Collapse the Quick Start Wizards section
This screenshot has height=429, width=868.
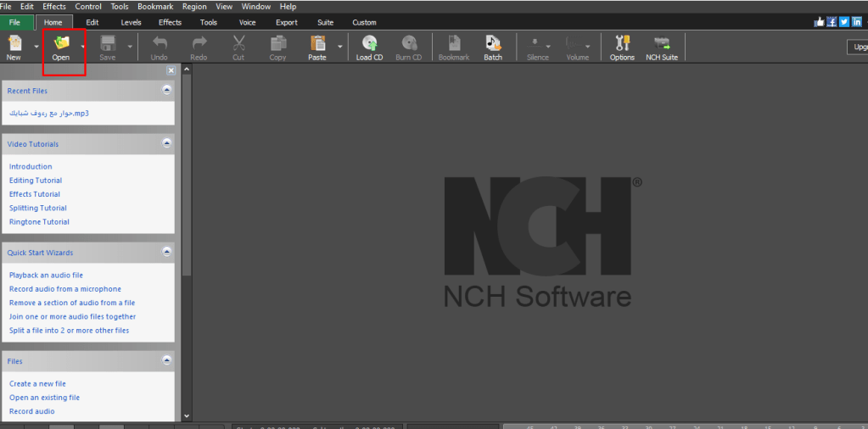coord(167,253)
